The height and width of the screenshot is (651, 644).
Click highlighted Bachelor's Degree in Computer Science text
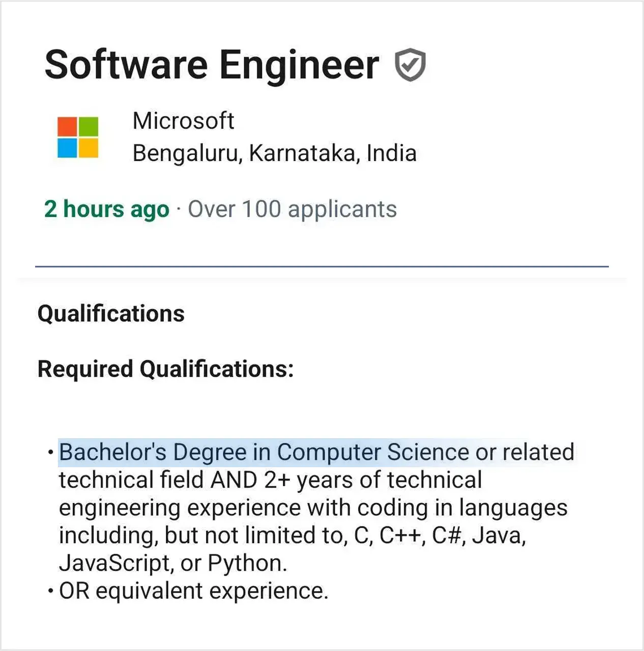pyautogui.click(x=264, y=452)
